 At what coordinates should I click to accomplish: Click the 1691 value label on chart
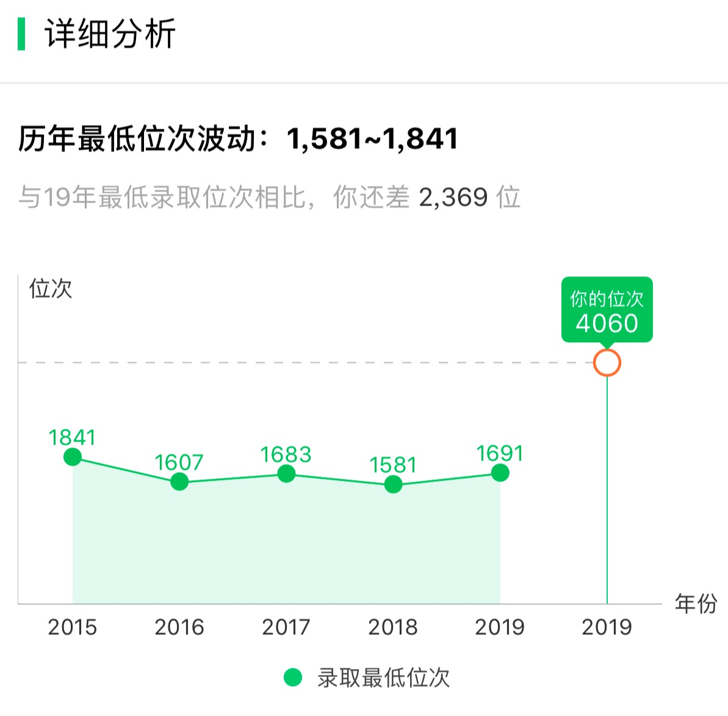point(500,453)
